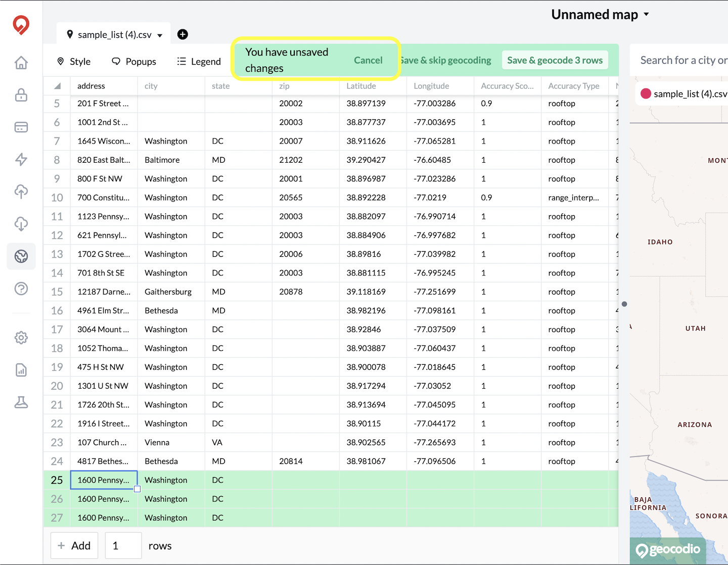Open billing via the credit card icon

click(21, 127)
